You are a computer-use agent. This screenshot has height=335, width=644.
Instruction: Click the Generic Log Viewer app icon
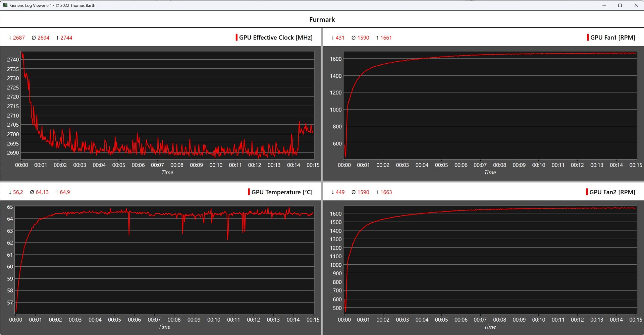click(x=5, y=5)
